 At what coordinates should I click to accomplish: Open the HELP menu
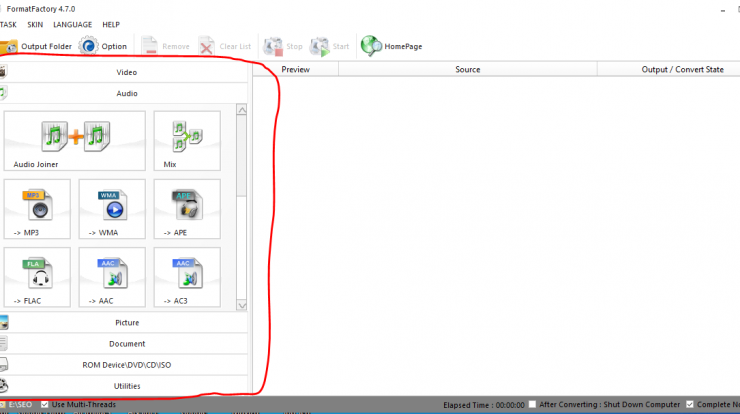[111, 25]
